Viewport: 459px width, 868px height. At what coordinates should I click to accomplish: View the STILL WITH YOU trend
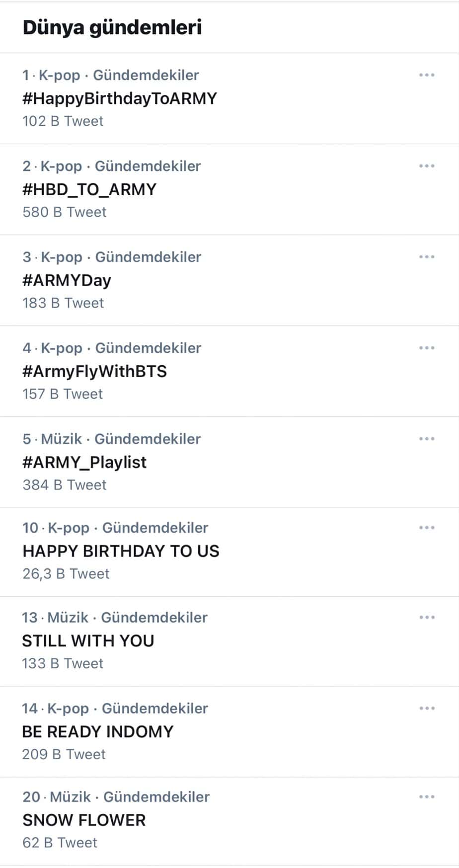coord(88,641)
